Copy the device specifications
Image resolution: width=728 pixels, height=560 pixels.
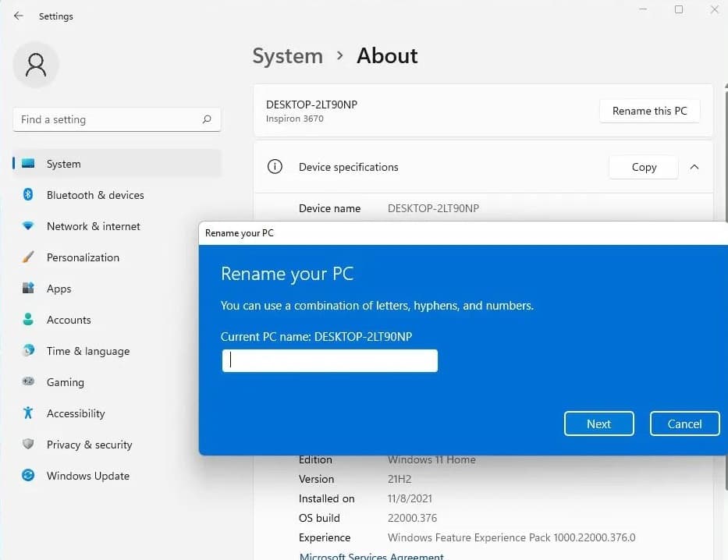tap(644, 167)
